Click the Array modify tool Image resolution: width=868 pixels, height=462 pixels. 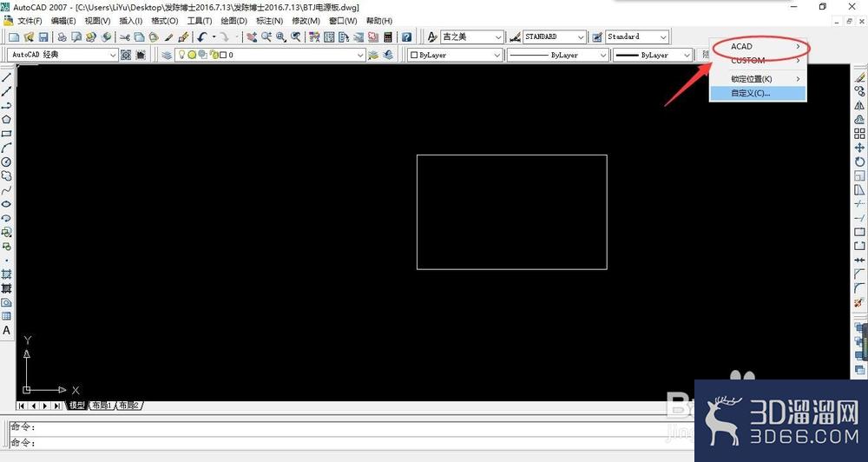[x=859, y=134]
